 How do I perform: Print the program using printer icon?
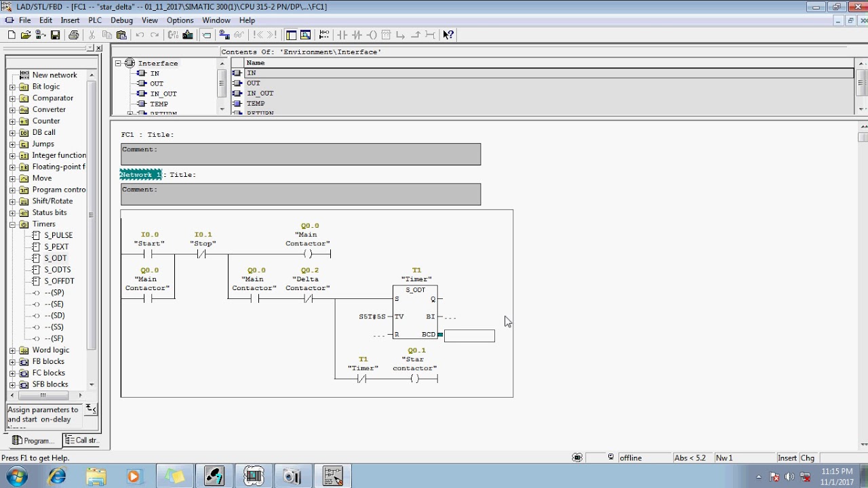(74, 35)
